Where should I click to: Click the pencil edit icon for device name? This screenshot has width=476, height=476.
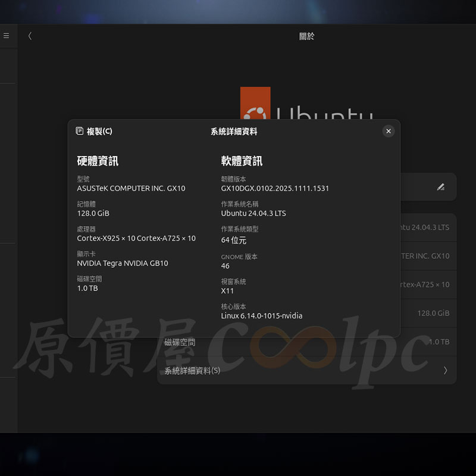440,187
